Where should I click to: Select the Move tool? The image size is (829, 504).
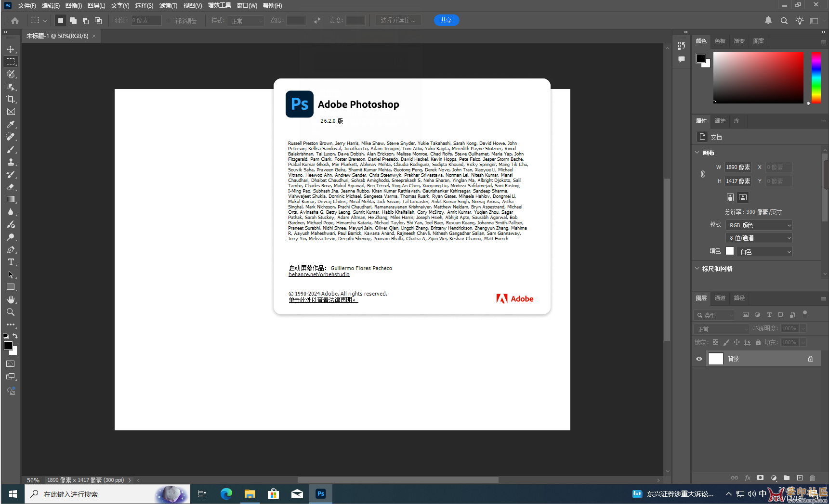[11, 49]
